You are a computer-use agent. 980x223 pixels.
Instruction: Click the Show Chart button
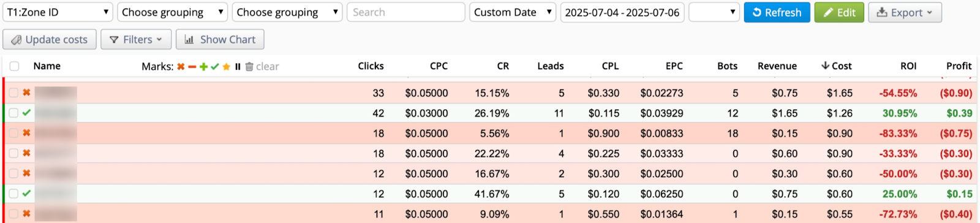tap(220, 39)
